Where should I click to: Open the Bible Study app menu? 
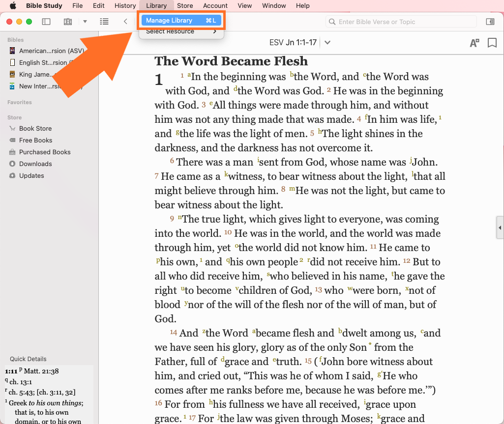point(44,5)
